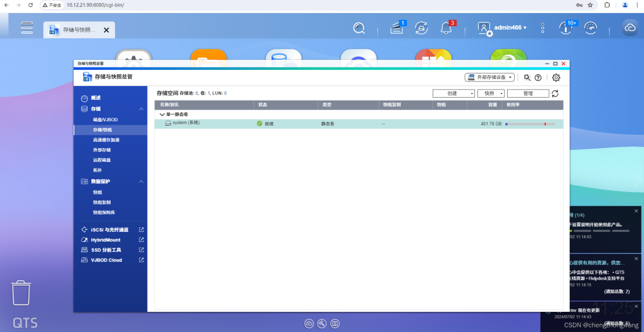Click external-link icon next to VJBOD Cloud
This screenshot has height=332, width=644.
click(141, 260)
